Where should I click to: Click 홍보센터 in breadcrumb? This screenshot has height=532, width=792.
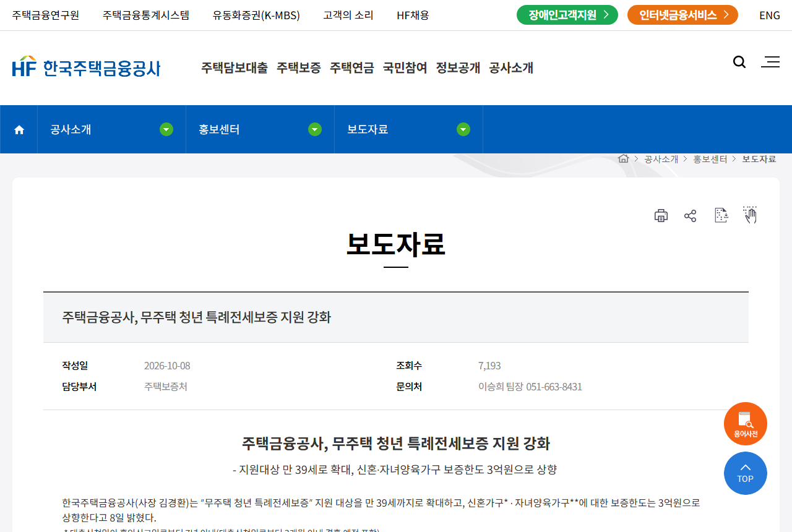tap(710, 159)
